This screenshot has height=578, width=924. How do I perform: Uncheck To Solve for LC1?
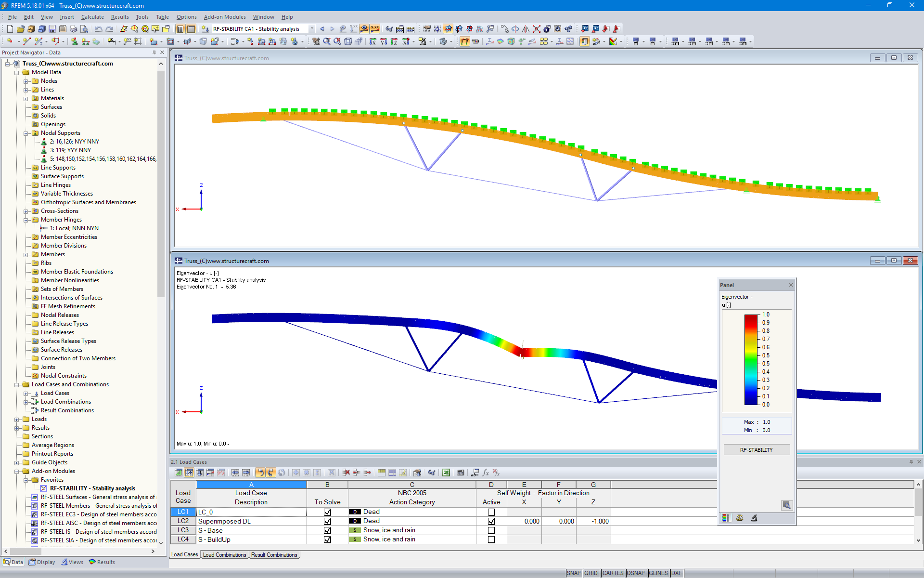[327, 512]
